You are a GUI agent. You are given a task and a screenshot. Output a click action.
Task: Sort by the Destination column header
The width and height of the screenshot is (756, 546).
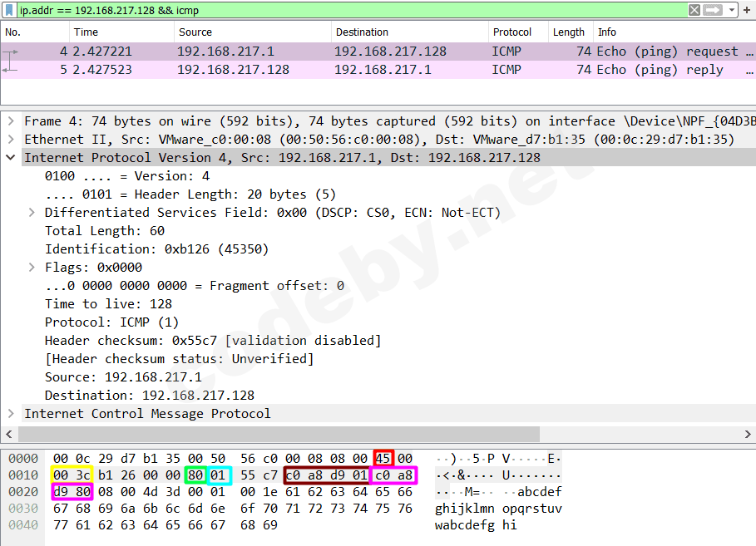pos(410,32)
